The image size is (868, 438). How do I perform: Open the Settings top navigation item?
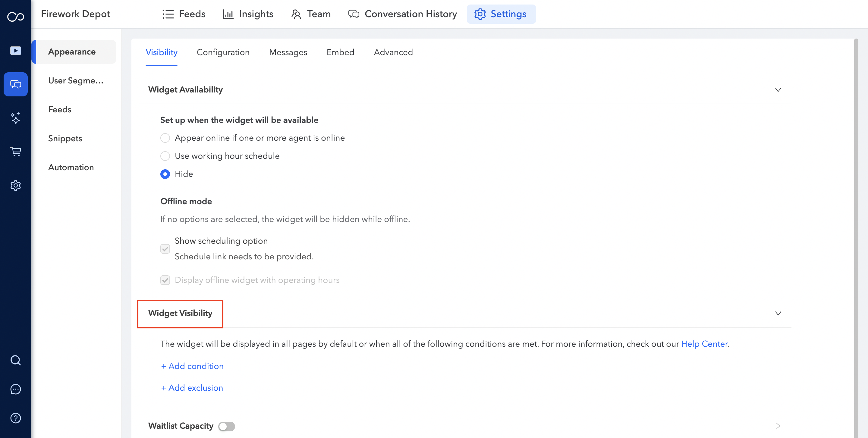pos(501,14)
